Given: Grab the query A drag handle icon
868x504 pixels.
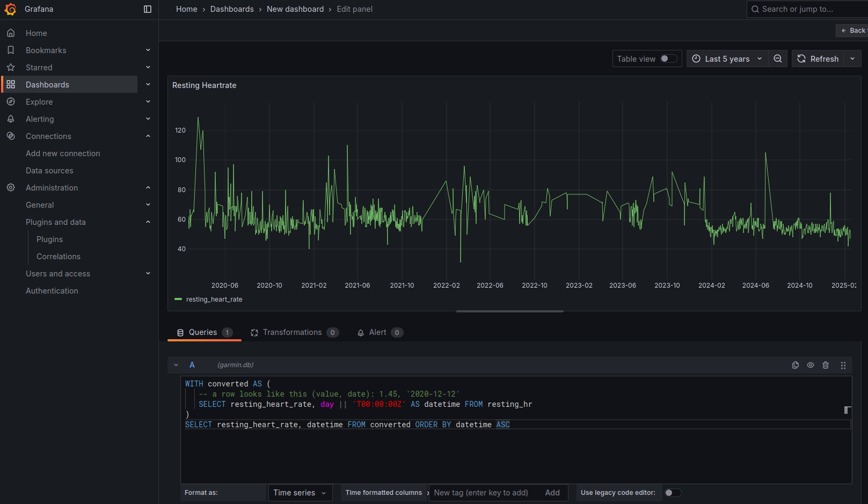Looking at the screenshot, I should pyautogui.click(x=843, y=366).
